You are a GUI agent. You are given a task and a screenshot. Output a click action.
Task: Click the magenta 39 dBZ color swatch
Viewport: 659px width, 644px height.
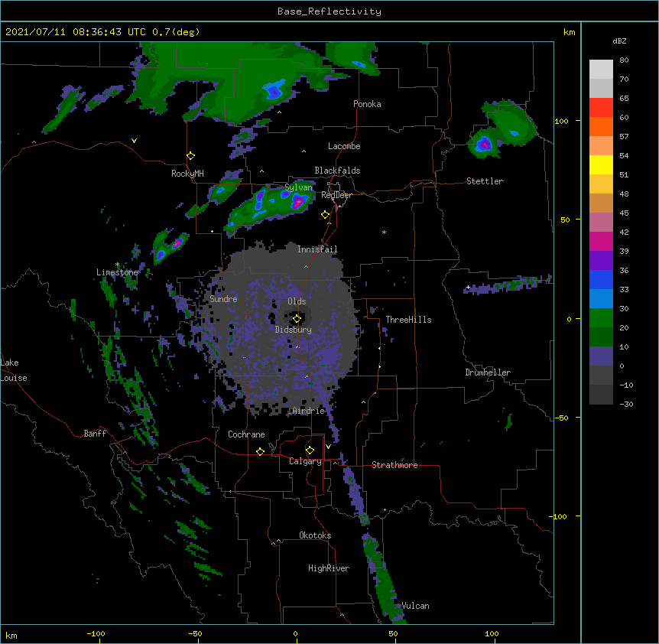[601, 241]
